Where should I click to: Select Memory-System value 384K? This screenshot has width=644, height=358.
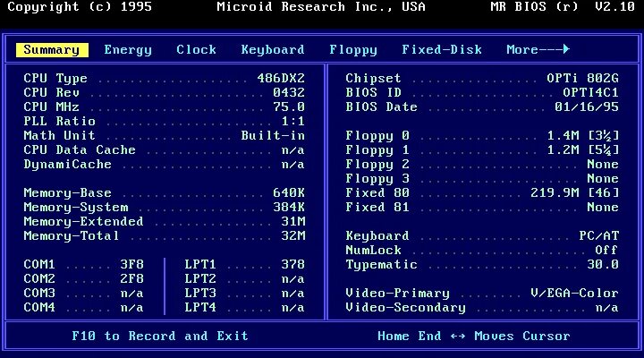click(x=289, y=207)
